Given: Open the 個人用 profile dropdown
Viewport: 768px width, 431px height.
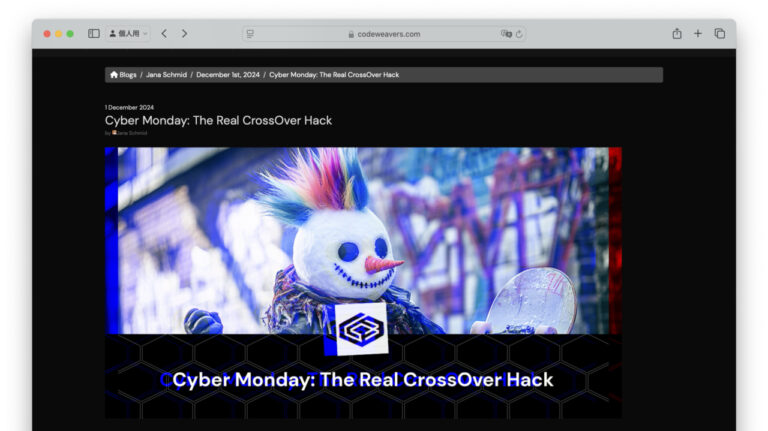Looking at the screenshot, I should 128,33.
